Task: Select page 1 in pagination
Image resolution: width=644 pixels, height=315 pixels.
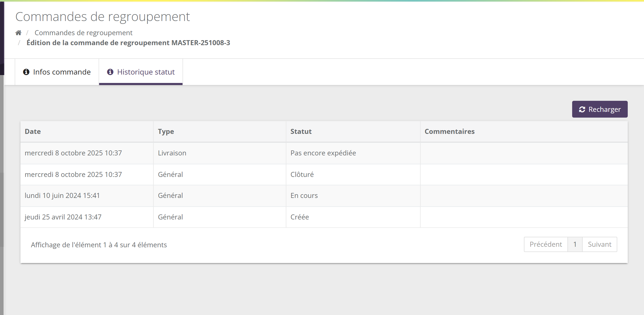Action: point(575,244)
